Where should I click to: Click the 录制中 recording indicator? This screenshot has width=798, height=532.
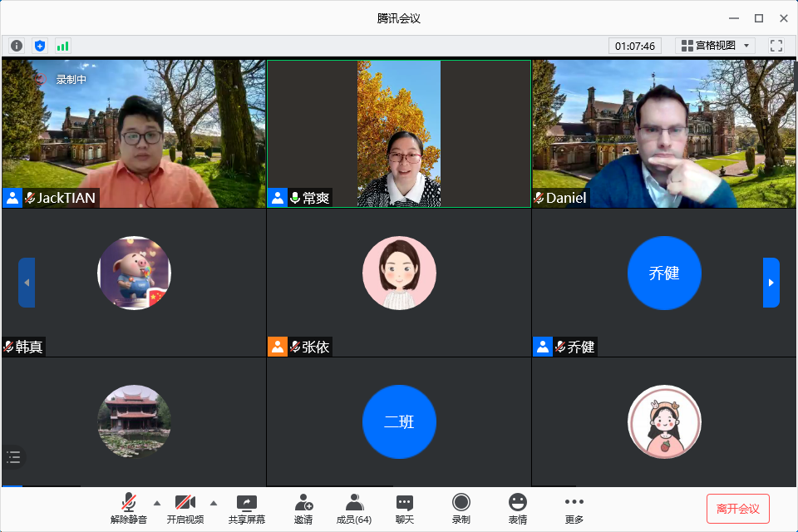pos(61,80)
